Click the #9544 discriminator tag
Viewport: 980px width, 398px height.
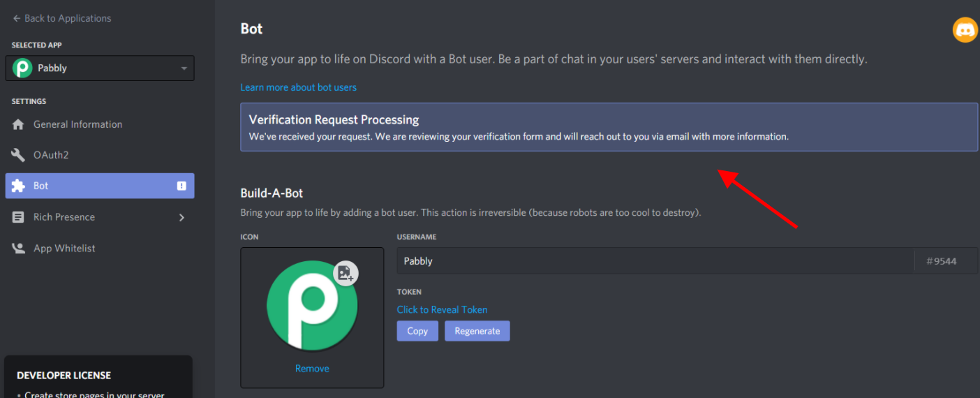(x=941, y=261)
